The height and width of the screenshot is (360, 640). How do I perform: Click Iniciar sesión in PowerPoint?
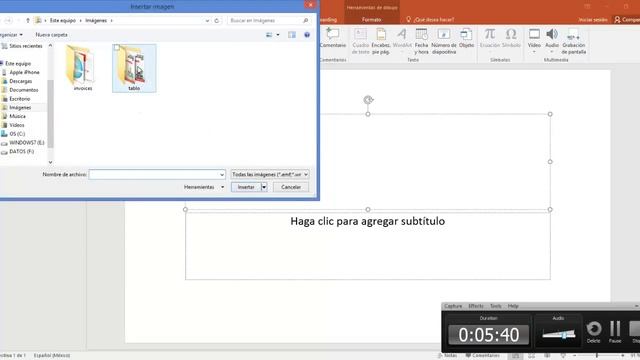pyautogui.click(x=593, y=20)
